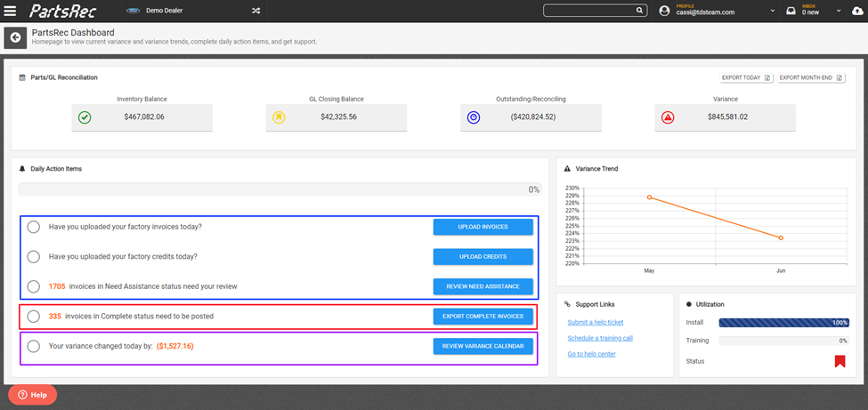868x410 pixels.
Task: Click the calendar icon beside Parts/GL Reconciliation
Action: (x=21, y=77)
